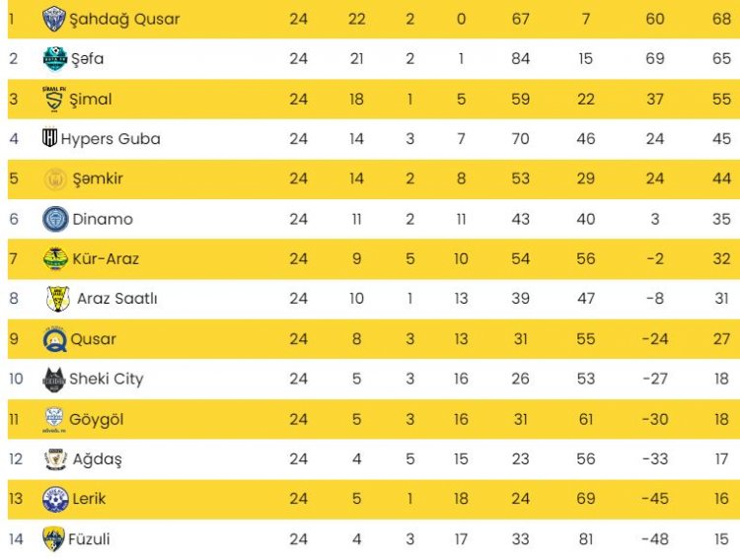This screenshot has width=740, height=560.
Task: Click the Füzuli shield crest
Action: pyautogui.click(x=53, y=538)
